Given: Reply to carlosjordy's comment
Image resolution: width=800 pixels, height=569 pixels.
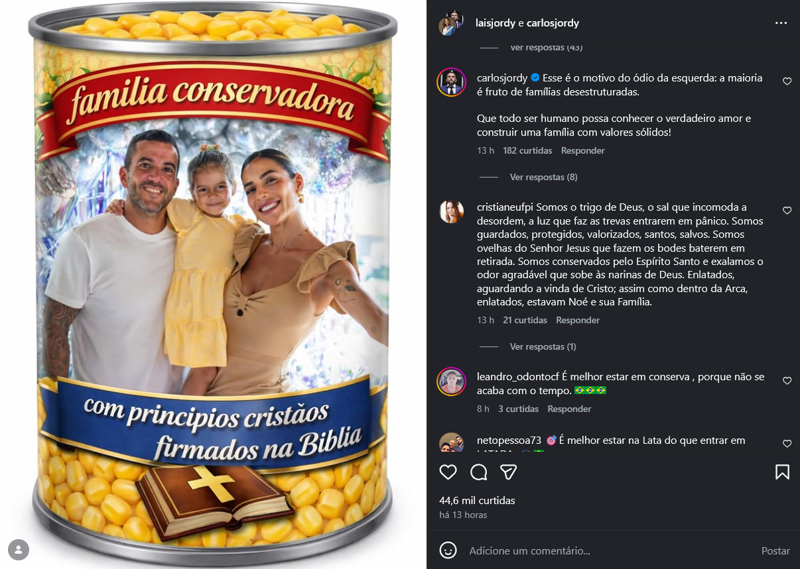Looking at the screenshot, I should point(582,151).
